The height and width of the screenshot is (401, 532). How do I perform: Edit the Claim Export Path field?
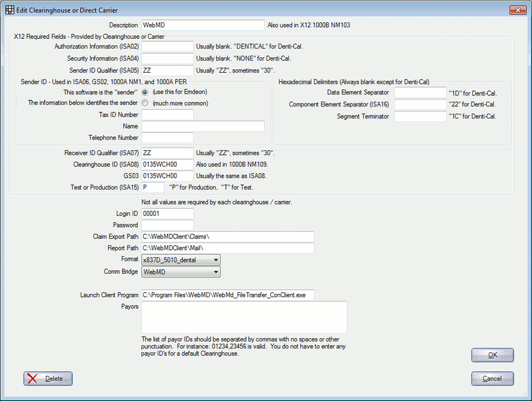coord(228,236)
